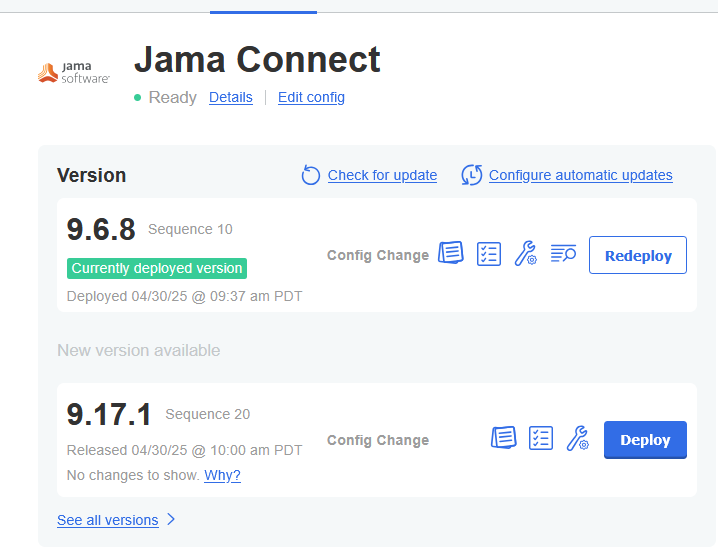Click the Currently deployed version badge
Screen dimensions: 718x553
coord(157,268)
